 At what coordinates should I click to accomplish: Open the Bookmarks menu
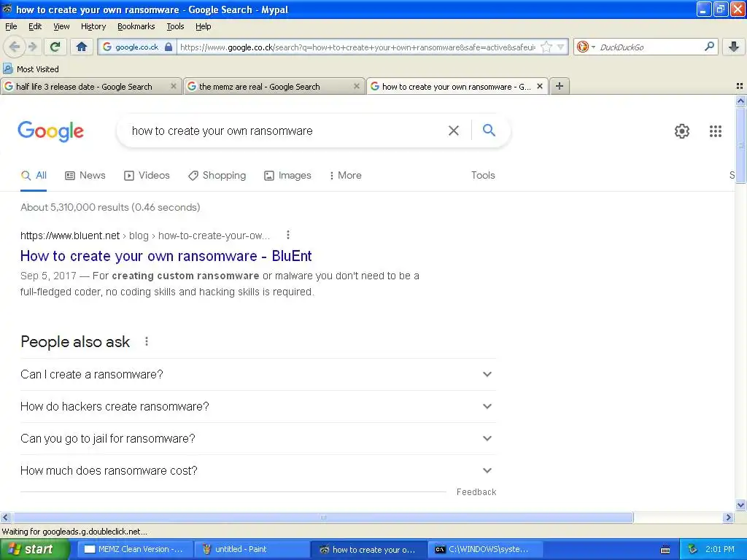click(x=136, y=26)
